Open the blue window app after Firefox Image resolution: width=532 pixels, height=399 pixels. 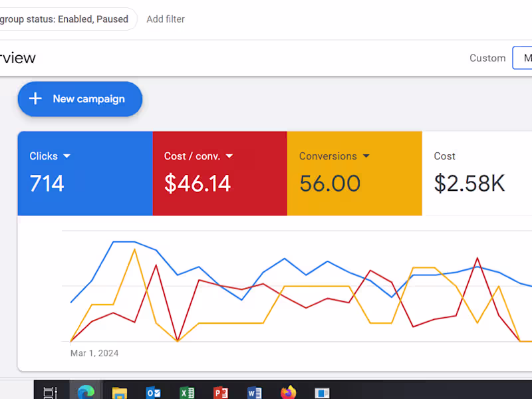(322, 393)
